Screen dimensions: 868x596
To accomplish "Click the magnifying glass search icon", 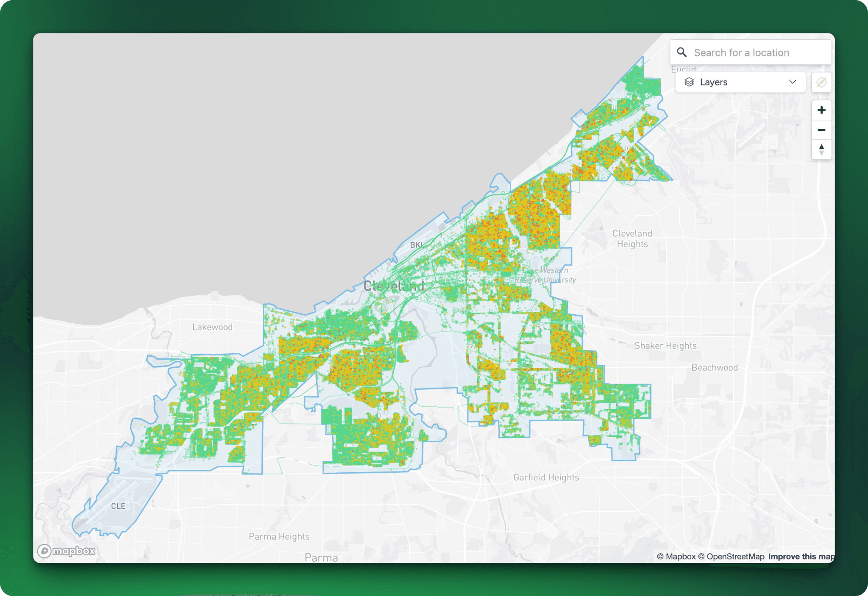I will [x=682, y=52].
